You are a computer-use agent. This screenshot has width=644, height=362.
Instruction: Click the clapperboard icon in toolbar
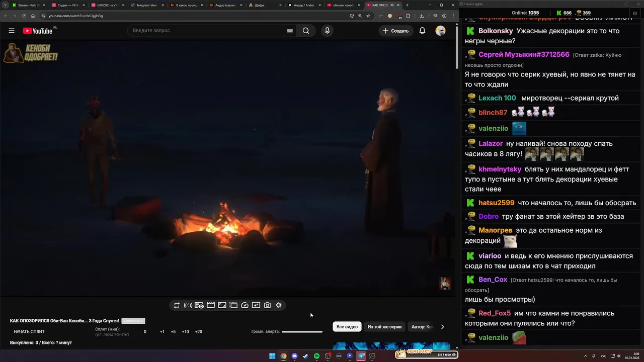(x=211, y=305)
